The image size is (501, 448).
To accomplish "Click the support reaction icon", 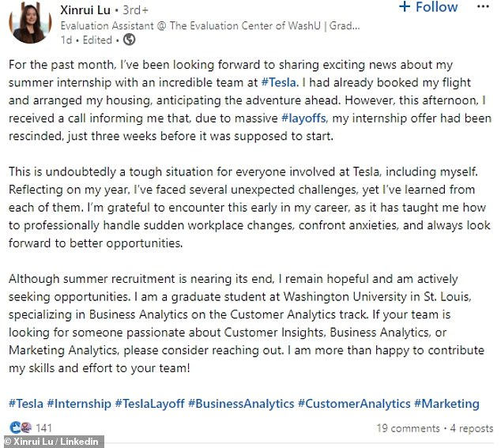I will 26,427.
